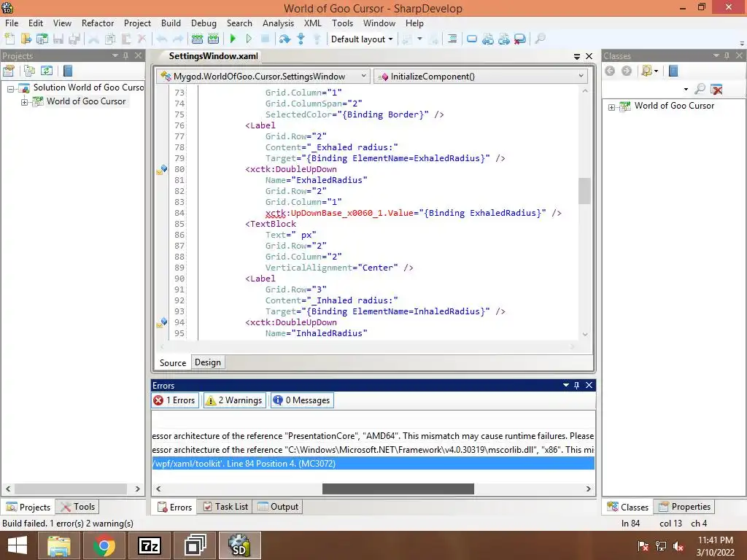Image resolution: width=747 pixels, height=560 pixels.
Task: Click the New File toolbar icon
Action: (9, 39)
